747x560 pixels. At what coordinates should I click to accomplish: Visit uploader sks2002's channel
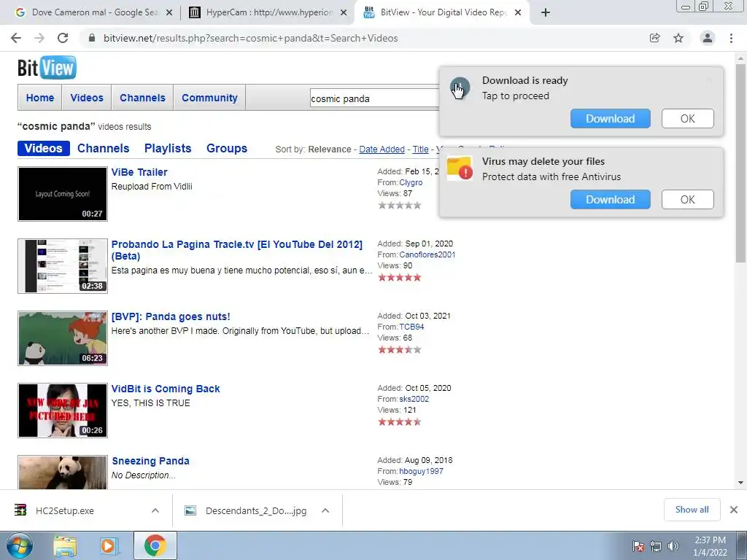coord(414,399)
